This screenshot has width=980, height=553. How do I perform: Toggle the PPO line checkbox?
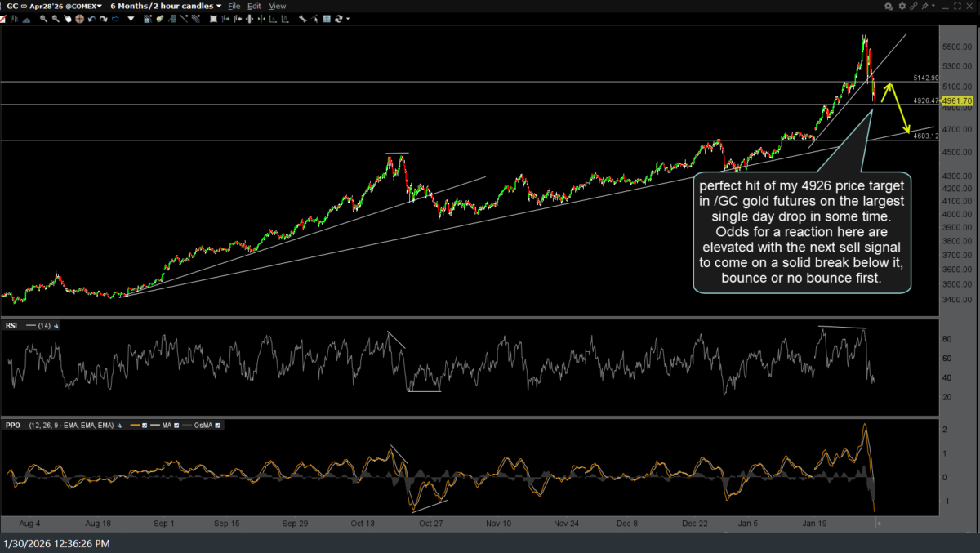click(x=145, y=425)
